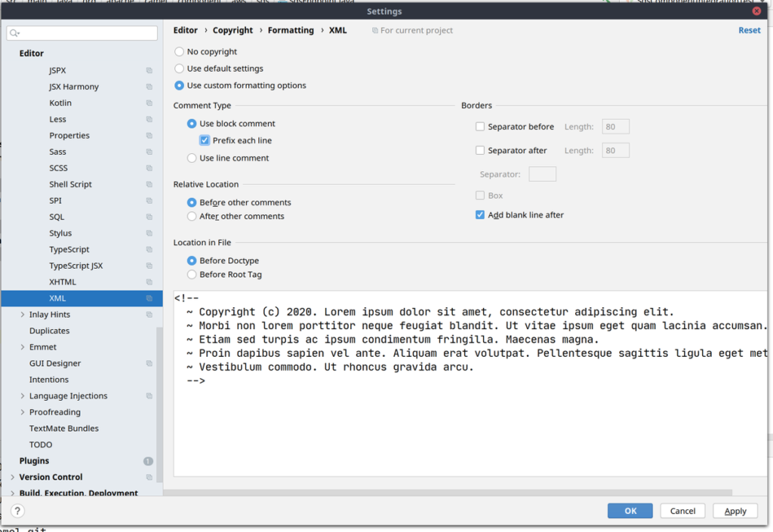
Task: Choose Use line comment option
Action: coord(192,158)
